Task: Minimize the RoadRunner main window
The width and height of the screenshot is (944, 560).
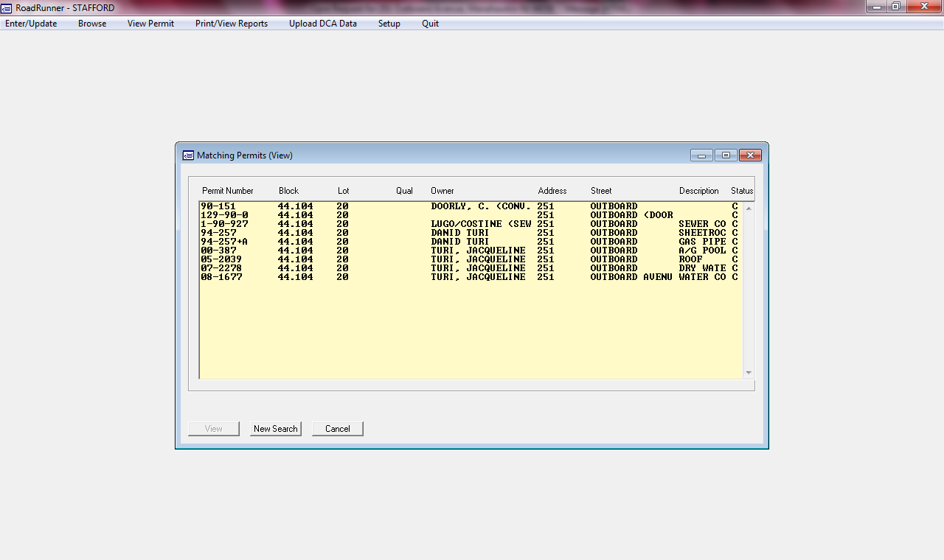Action: (875, 7)
